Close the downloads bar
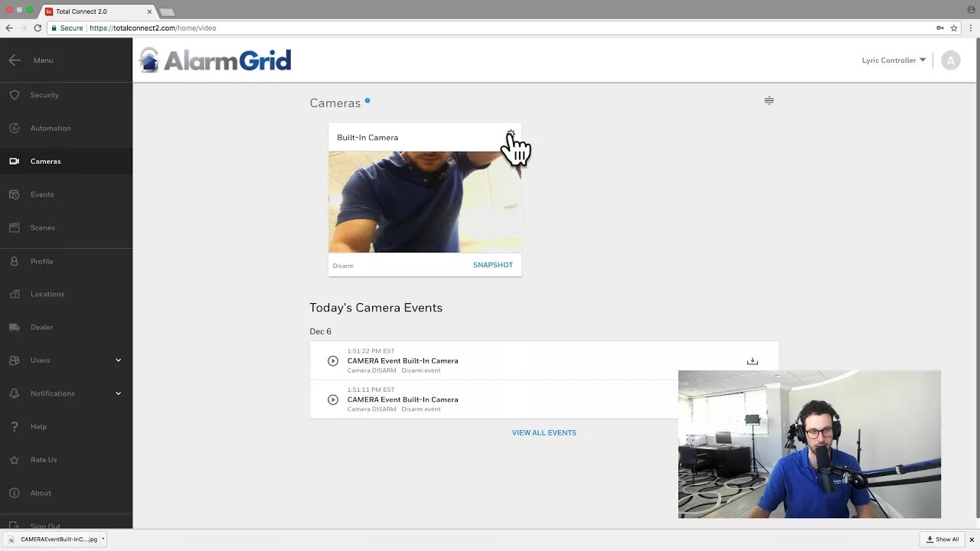Viewport: 980px width, 551px height. [972, 540]
